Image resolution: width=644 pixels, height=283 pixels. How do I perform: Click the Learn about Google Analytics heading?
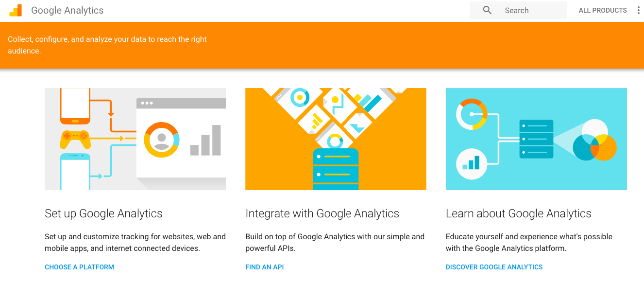click(518, 213)
